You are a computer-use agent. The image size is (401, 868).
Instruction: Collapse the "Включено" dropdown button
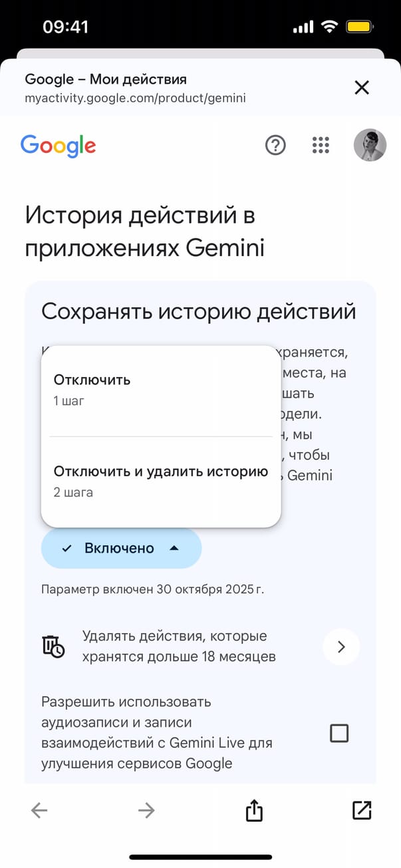point(121,548)
